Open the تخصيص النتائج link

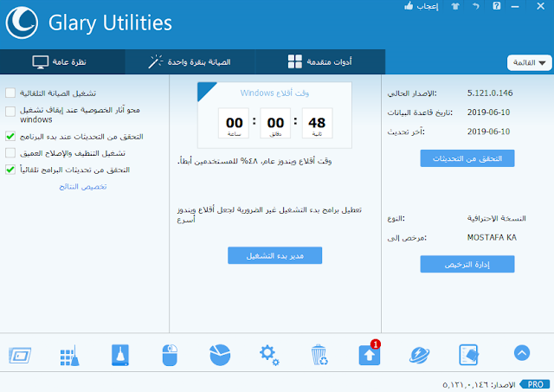click(83, 186)
